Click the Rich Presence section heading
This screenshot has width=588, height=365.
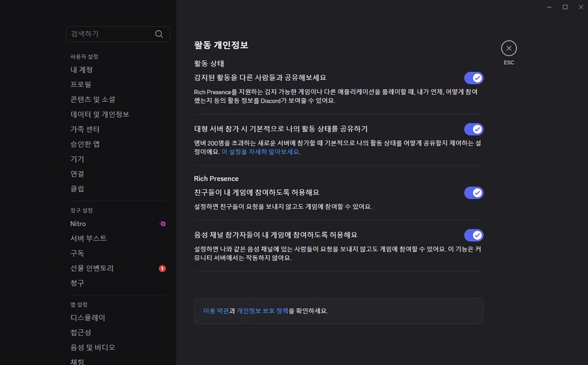pos(216,179)
